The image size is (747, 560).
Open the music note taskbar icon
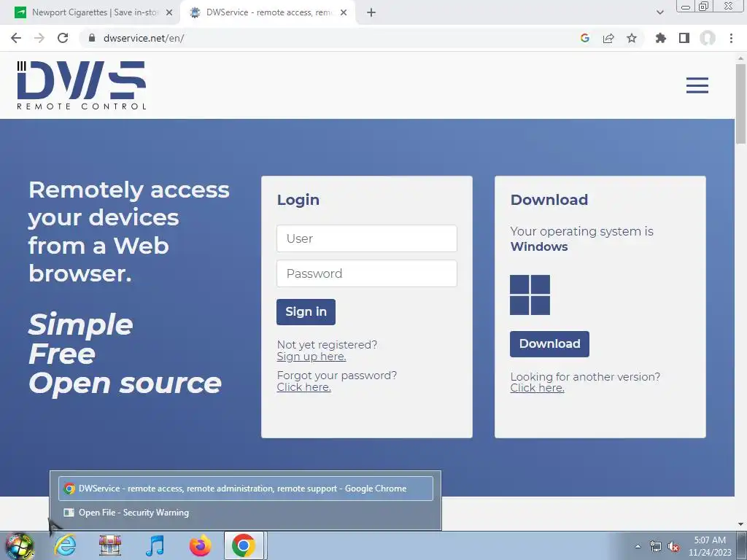[155, 545]
